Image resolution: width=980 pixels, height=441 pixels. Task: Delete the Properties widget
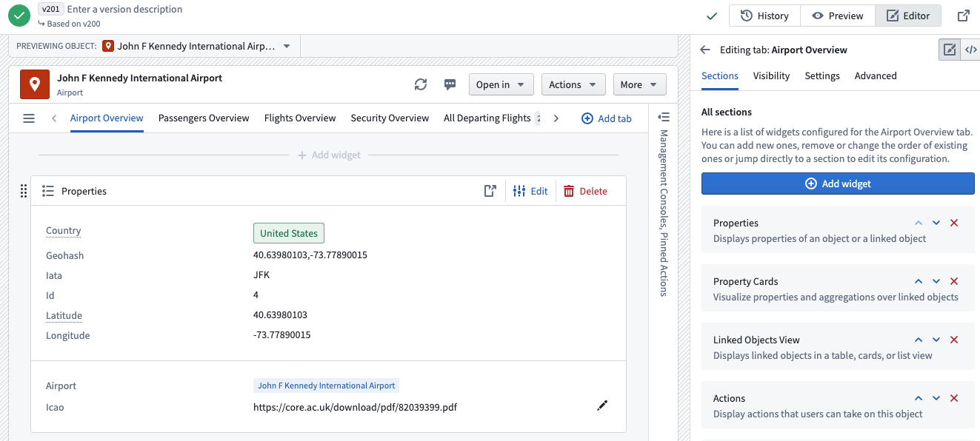click(x=585, y=191)
